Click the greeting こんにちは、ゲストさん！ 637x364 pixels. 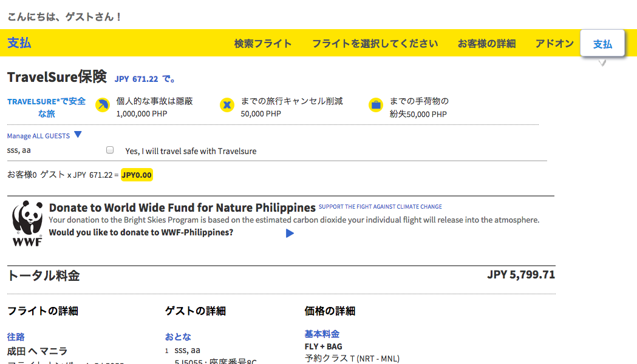tap(64, 17)
